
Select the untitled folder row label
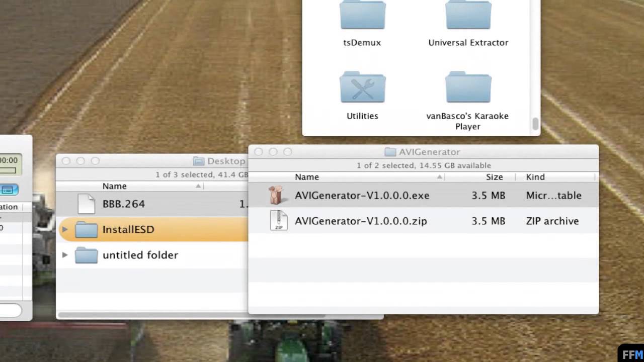[140, 255]
